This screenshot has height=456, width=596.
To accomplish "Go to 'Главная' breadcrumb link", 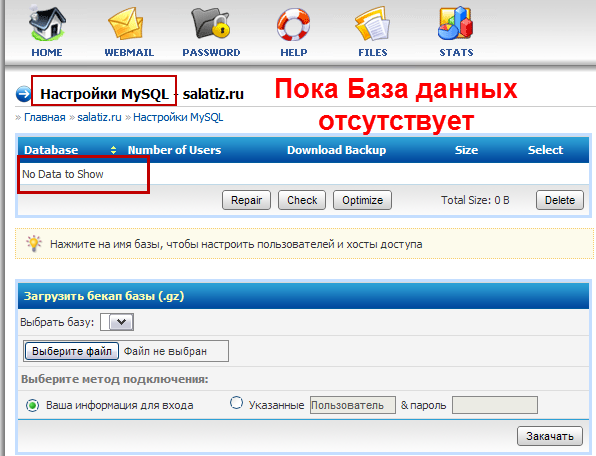I will [x=45, y=117].
